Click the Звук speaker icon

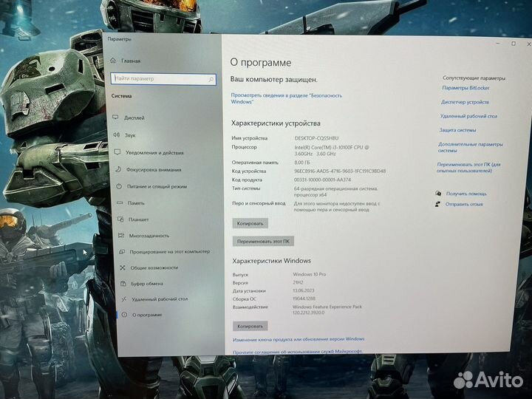tap(116, 134)
